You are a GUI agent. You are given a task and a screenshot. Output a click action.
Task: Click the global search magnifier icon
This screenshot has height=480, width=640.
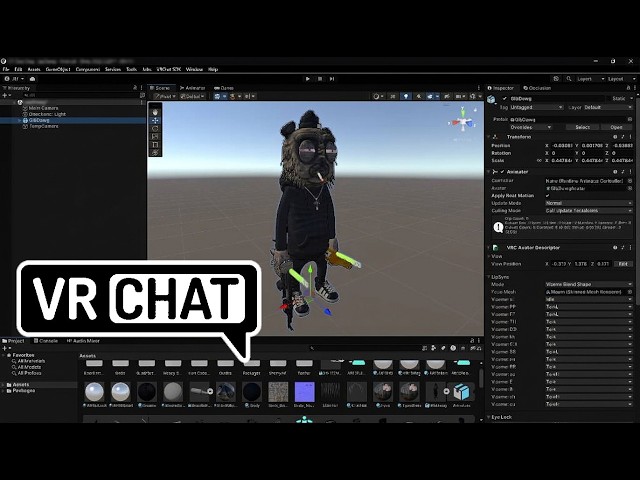pos(569,79)
